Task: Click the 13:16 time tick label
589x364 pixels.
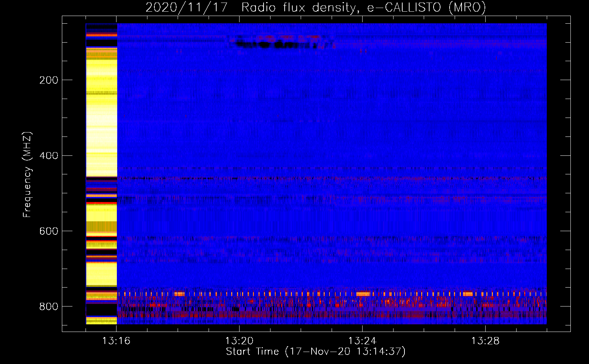Action: [116, 341]
